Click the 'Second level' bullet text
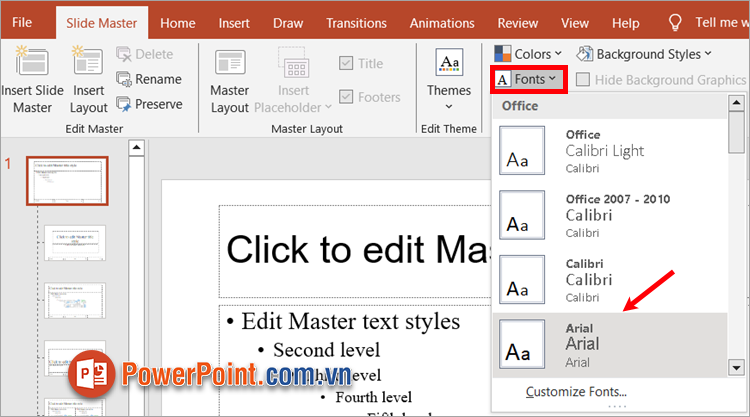Viewport: 750px width, 417px height. pyautogui.click(x=326, y=350)
